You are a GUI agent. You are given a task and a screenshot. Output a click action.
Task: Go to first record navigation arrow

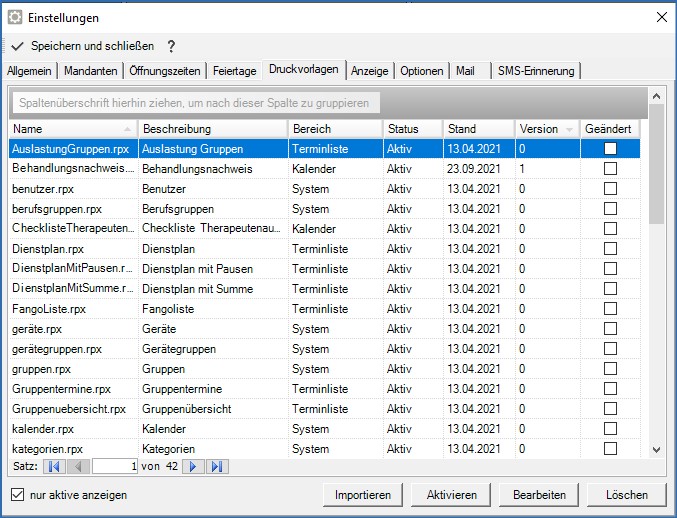(53, 466)
